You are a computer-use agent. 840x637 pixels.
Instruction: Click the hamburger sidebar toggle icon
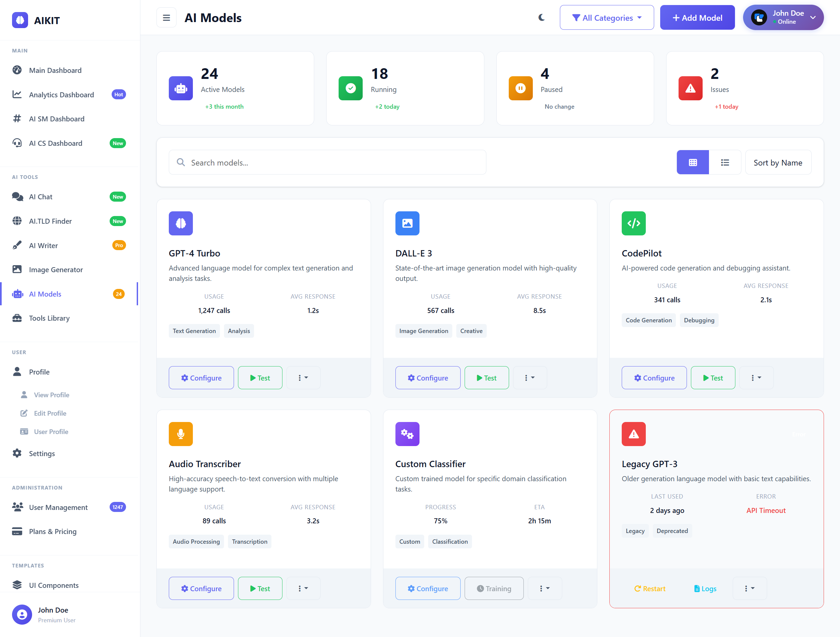166,18
